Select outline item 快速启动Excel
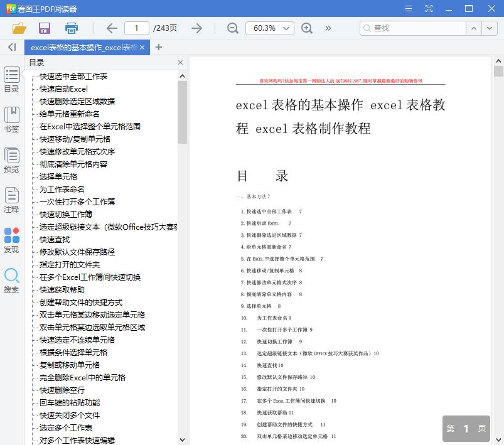The height and width of the screenshot is (445, 504). (x=63, y=88)
